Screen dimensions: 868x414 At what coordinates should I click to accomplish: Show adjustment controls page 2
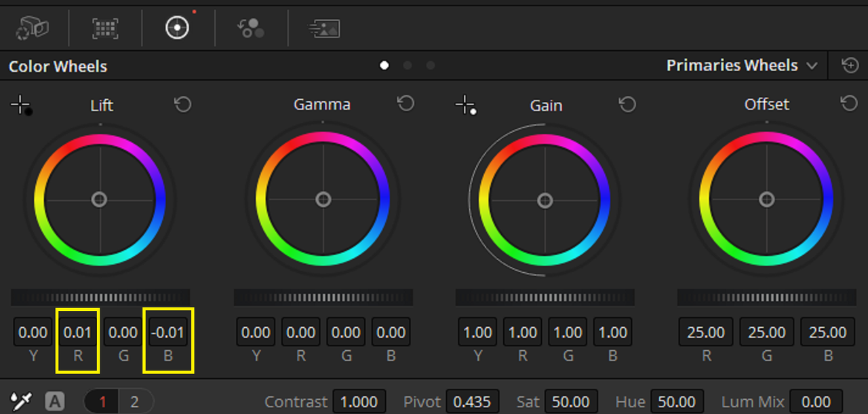135,402
